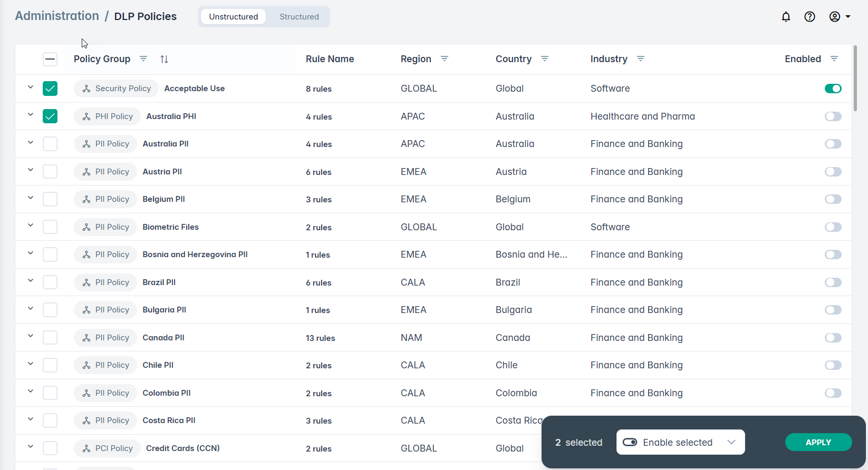
Task: Check the Biometric Files row checkbox
Action: coord(50,227)
